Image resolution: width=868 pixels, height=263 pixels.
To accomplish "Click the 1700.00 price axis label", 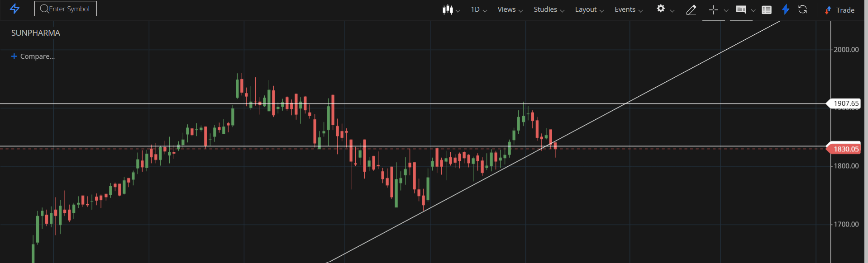I will (x=846, y=224).
